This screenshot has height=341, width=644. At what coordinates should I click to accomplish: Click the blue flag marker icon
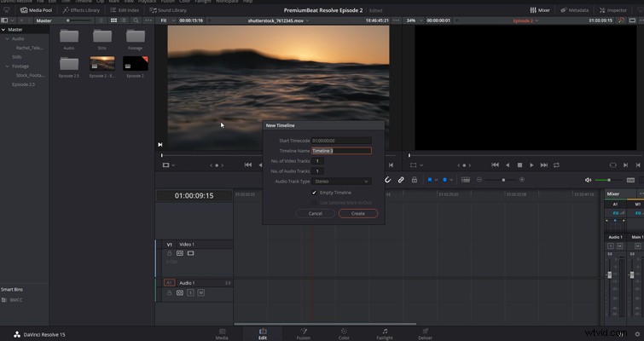[430, 180]
